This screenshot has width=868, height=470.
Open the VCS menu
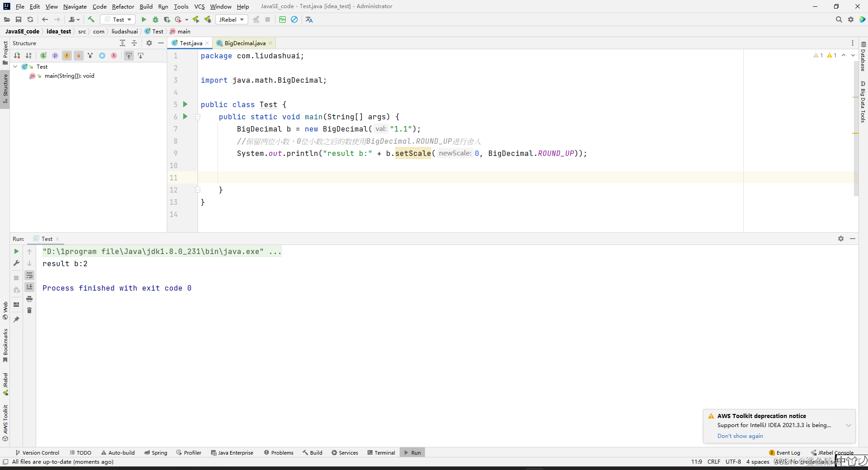click(x=199, y=6)
